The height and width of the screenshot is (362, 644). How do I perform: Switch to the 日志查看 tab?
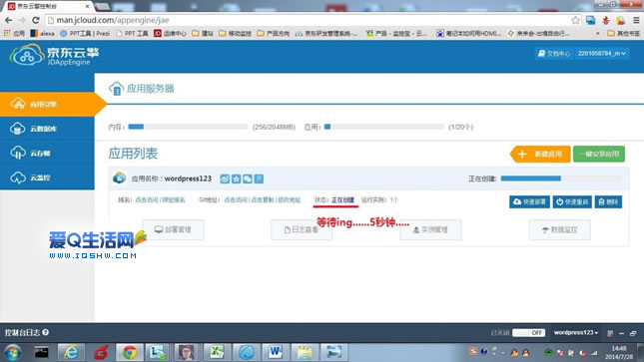302,229
